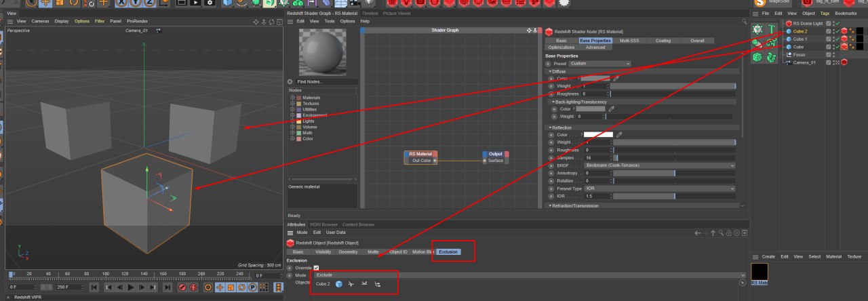The image size is (868, 301).
Task: Adjust the Reflection IOR slider
Action: [674, 196]
